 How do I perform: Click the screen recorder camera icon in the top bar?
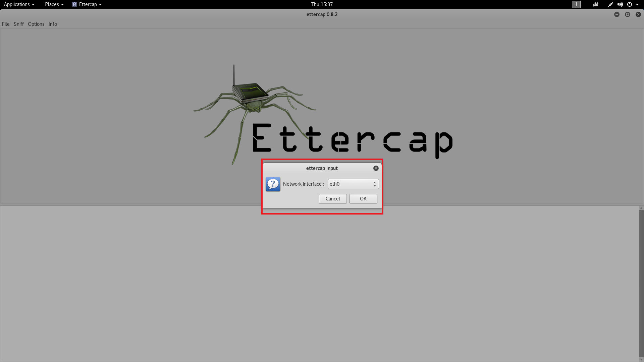596,4
